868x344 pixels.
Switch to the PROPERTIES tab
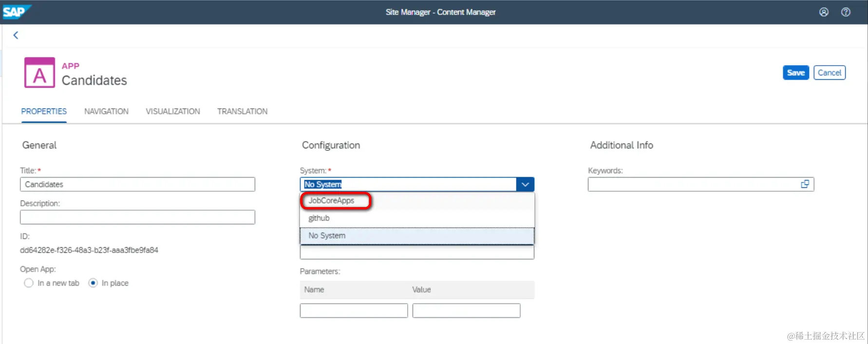click(44, 111)
